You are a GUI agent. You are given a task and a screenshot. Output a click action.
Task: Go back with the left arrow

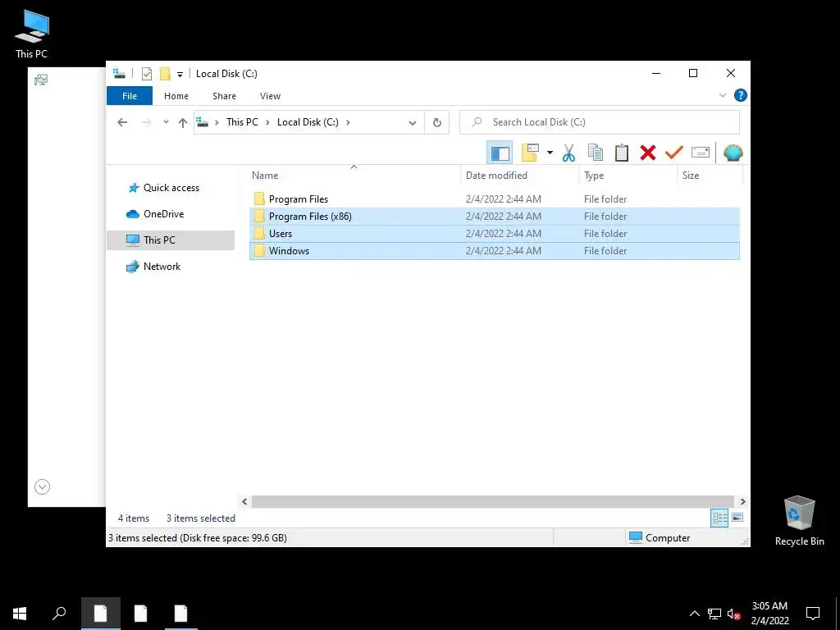(122, 122)
